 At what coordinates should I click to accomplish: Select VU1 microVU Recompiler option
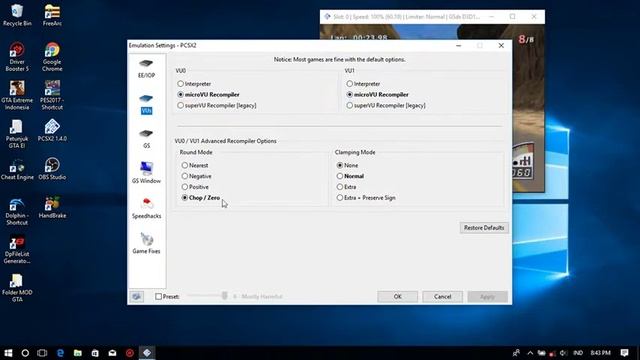point(378,94)
